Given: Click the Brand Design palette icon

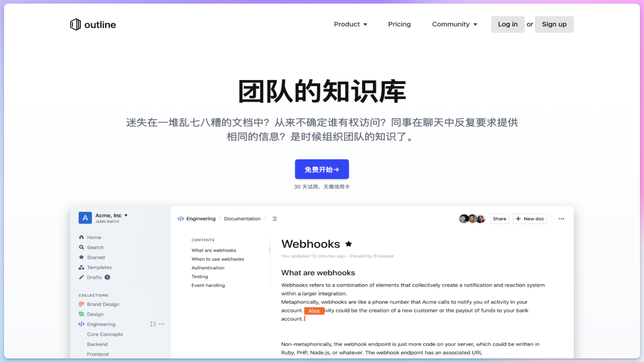Looking at the screenshot, I should [82, 304].
